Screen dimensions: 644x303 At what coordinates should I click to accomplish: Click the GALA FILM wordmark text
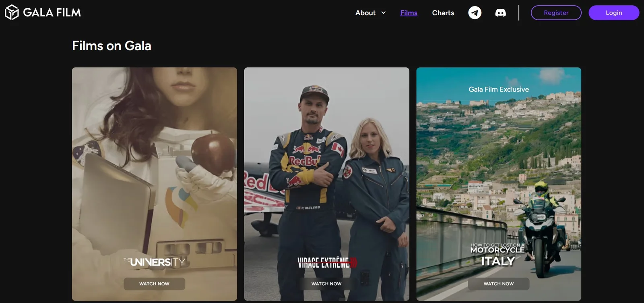[52, 12]
